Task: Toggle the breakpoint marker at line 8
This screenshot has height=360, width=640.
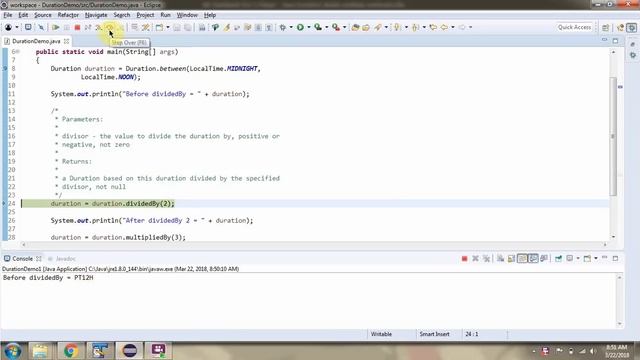Action: 5,69
